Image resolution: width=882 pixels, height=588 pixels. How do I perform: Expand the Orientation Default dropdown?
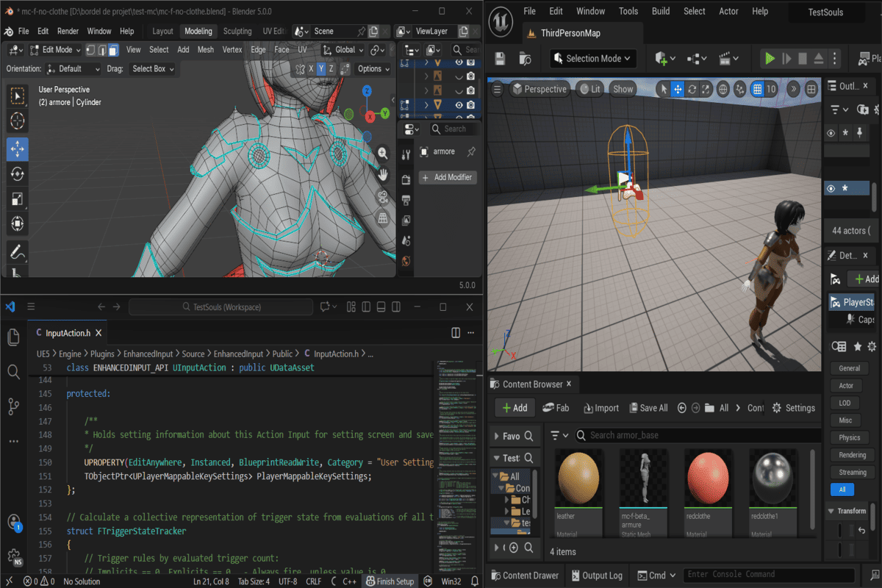tap(73, 68)
